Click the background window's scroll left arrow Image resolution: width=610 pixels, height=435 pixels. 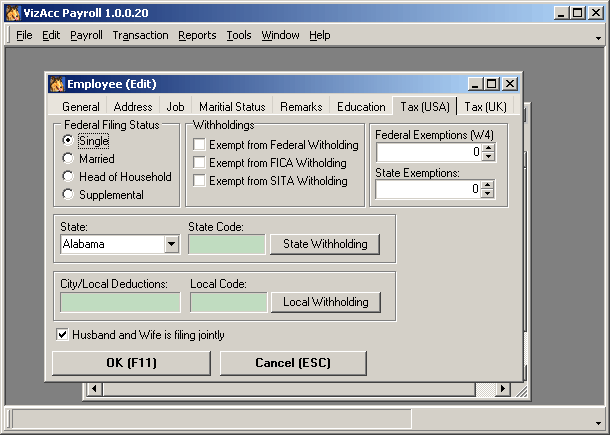[x=94, y=388]
